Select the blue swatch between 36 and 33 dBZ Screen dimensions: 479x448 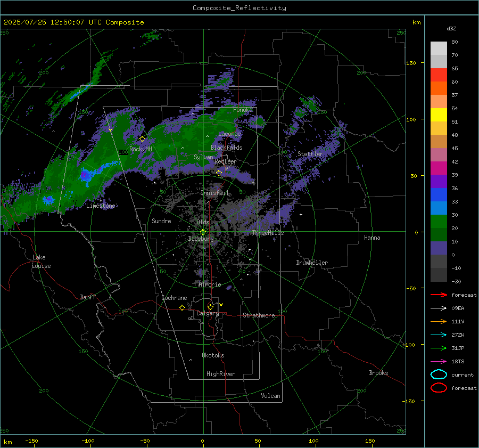pyautogui.click(x=439, y=195)
